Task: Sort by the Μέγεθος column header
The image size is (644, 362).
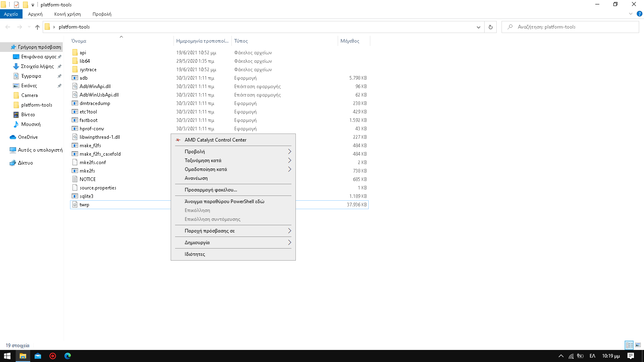Action: (x=350, y=41)
